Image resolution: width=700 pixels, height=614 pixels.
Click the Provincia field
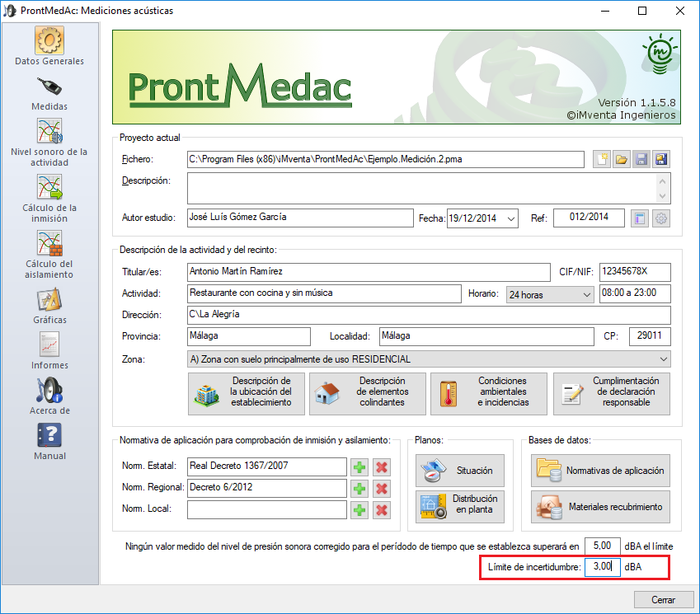[249, 336]
